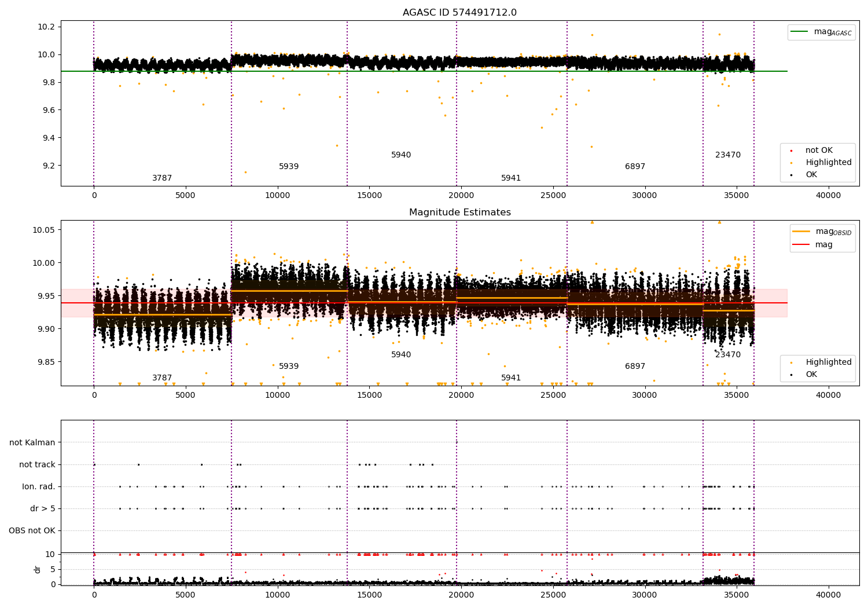This screenshot has height=608, width=868.
Task: Click x-axis tick 40000 in top plot
Action: point(828,195)
